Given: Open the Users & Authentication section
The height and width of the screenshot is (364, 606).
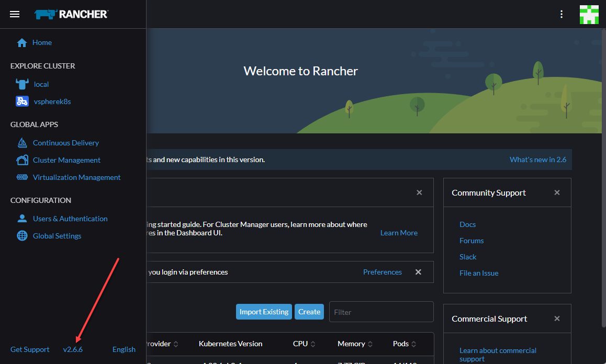Looking at the screenshot, I should click(70, 218).
